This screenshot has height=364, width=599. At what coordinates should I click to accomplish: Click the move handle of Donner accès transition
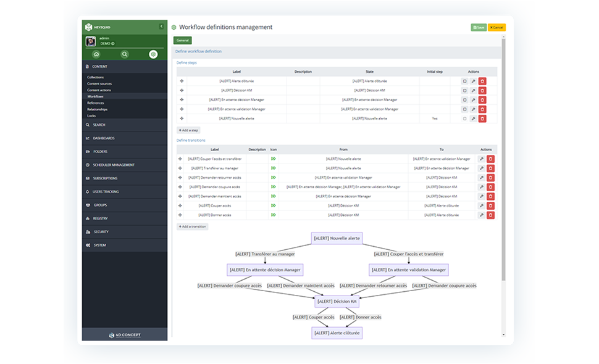180,215
